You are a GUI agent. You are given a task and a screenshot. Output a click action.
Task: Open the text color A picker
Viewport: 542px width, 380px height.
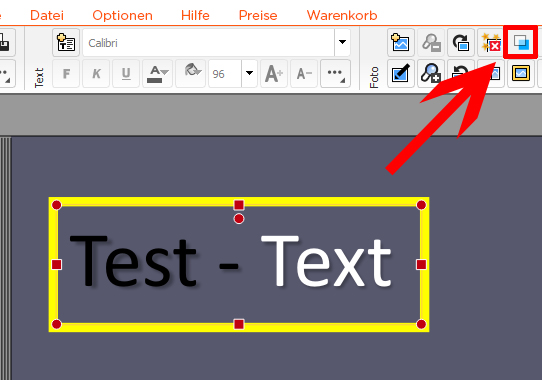click(x=157, y=73)
